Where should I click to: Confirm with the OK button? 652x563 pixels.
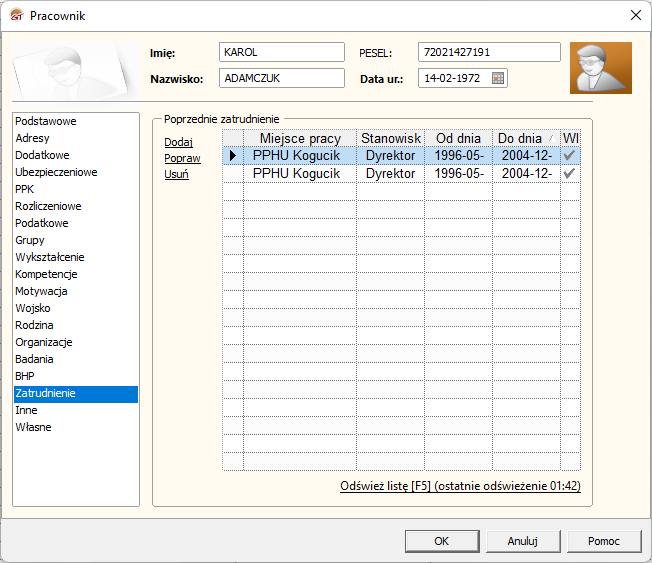point(441,541)
